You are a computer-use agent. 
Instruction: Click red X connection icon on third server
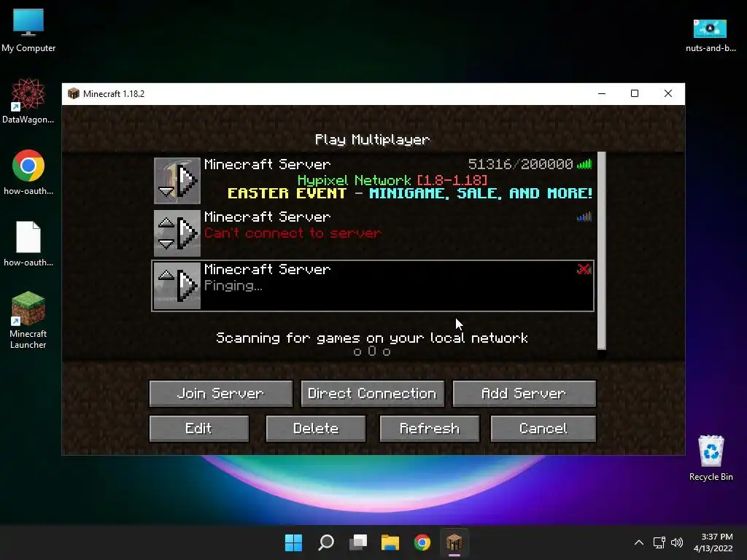(x=584, y=269)
